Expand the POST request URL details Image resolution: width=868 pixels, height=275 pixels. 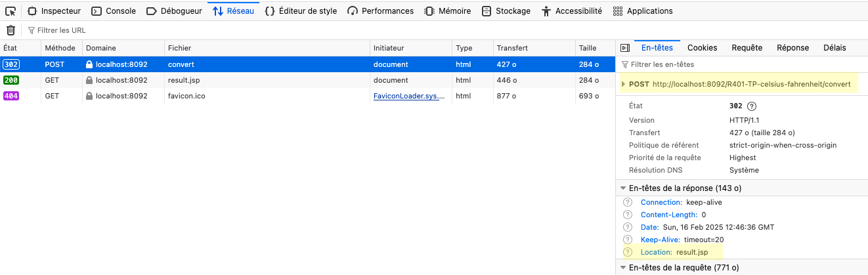click(623, 84)
